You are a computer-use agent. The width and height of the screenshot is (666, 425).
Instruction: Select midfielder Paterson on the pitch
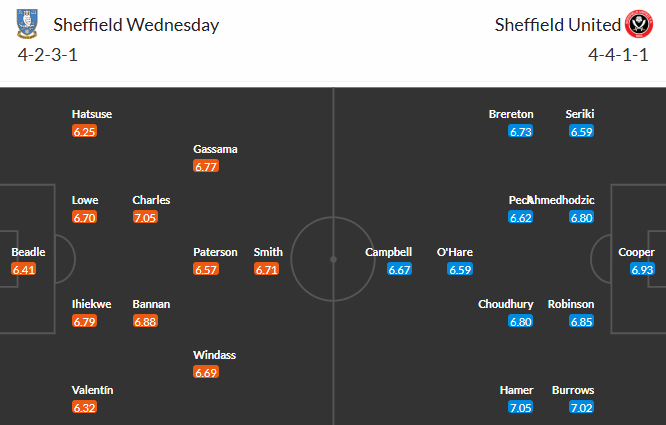click(x=215, y=252)
